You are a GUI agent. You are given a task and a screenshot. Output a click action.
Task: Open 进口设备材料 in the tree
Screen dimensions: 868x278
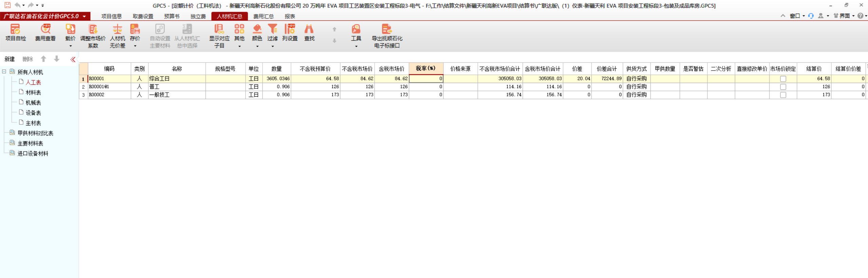pos(33,154)
